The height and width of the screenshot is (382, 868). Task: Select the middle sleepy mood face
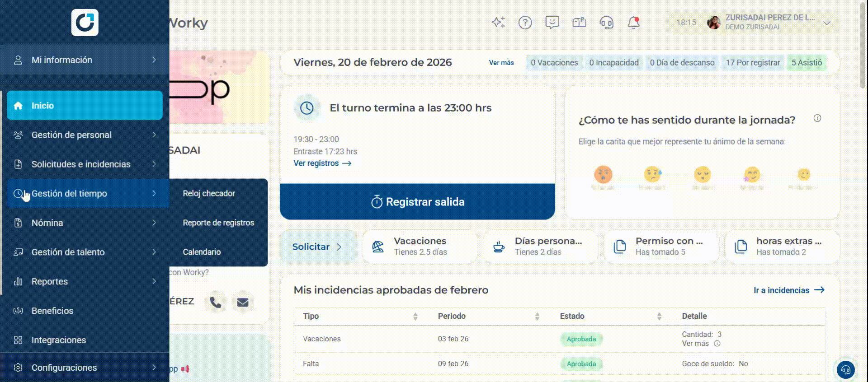pos(703,174)
